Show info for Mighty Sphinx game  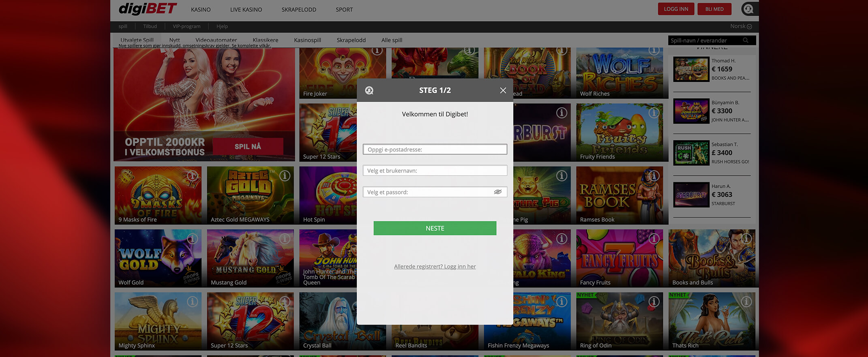pos(193,301)
